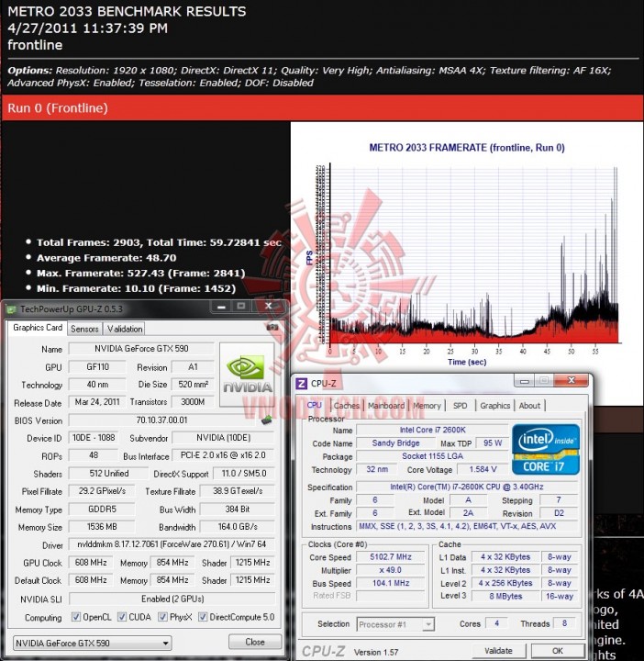Click the Memory Size value 1536 MB
The width and height of the screenshot is (644, 661).
coord(102,527)
